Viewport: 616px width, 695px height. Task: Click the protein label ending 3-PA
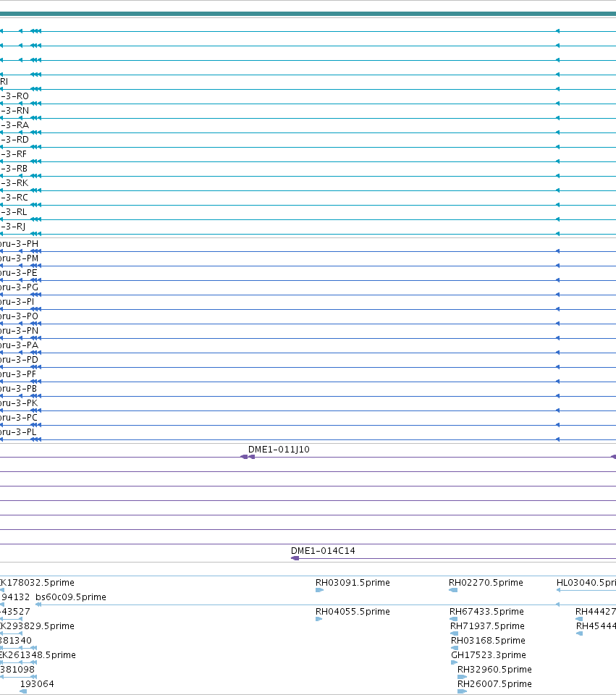[19, 345]
